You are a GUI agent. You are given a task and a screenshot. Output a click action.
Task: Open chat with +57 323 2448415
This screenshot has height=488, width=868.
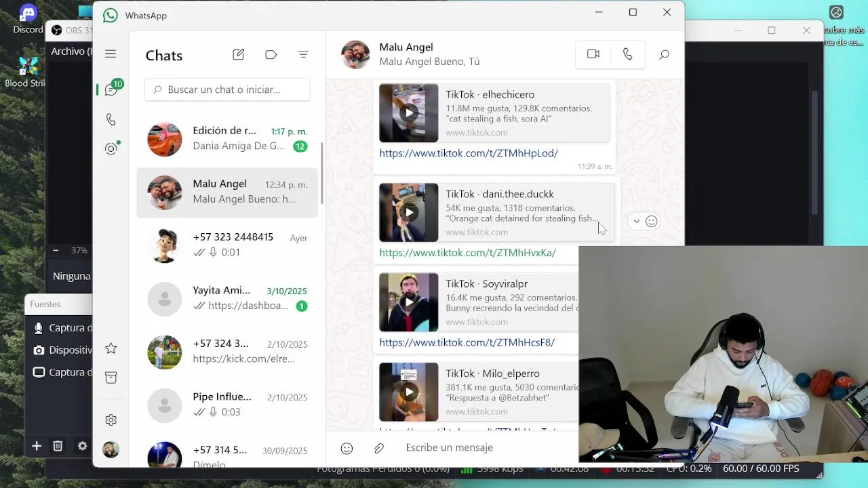(x=227, y=245)
